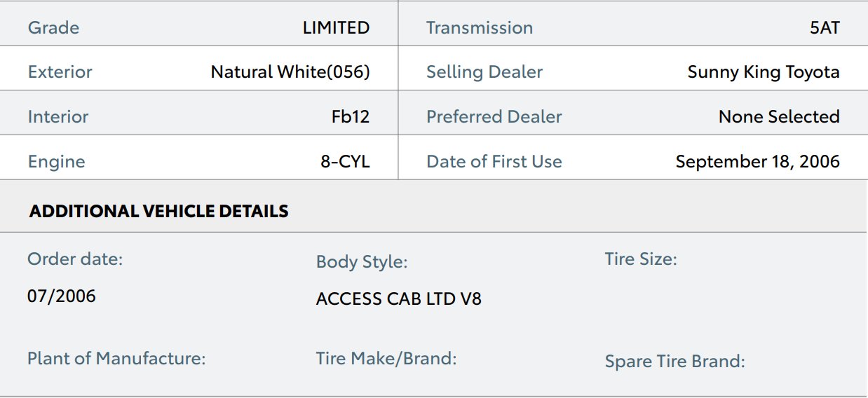Select the 5AT transmission value

[x=824, y=28]
